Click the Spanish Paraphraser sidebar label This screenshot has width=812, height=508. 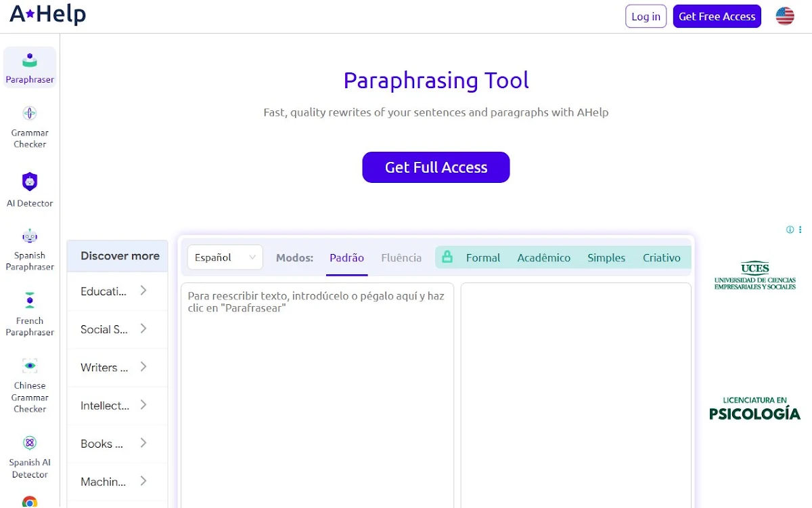30,261
